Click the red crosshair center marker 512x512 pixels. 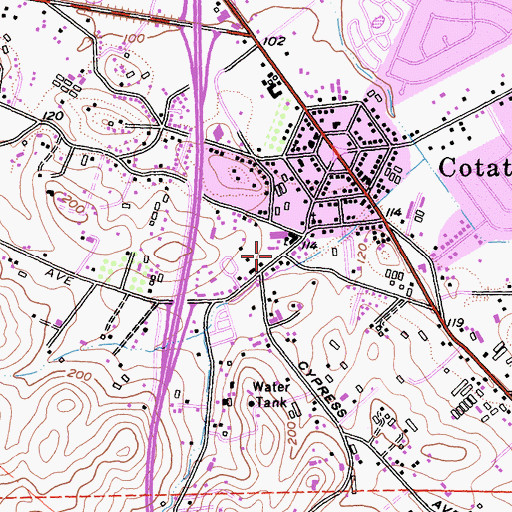click(x=256, y=256)
